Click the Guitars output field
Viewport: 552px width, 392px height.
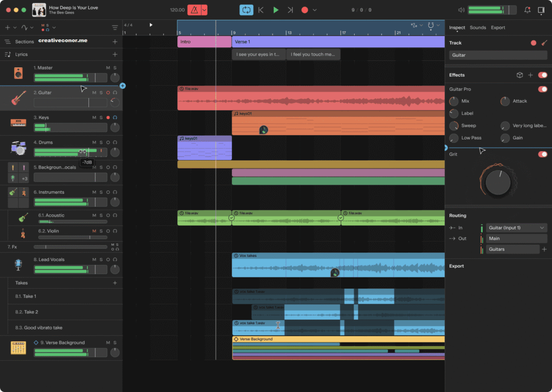[512, 249]
